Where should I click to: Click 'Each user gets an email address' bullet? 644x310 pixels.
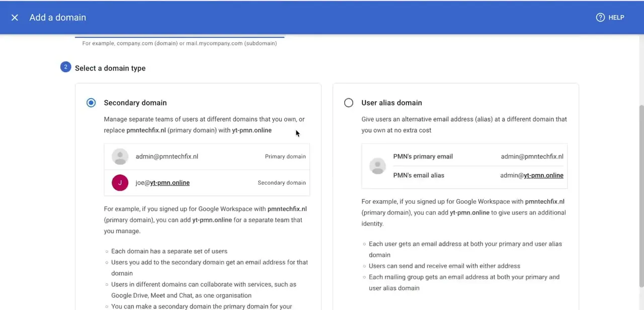coord(465,249)
